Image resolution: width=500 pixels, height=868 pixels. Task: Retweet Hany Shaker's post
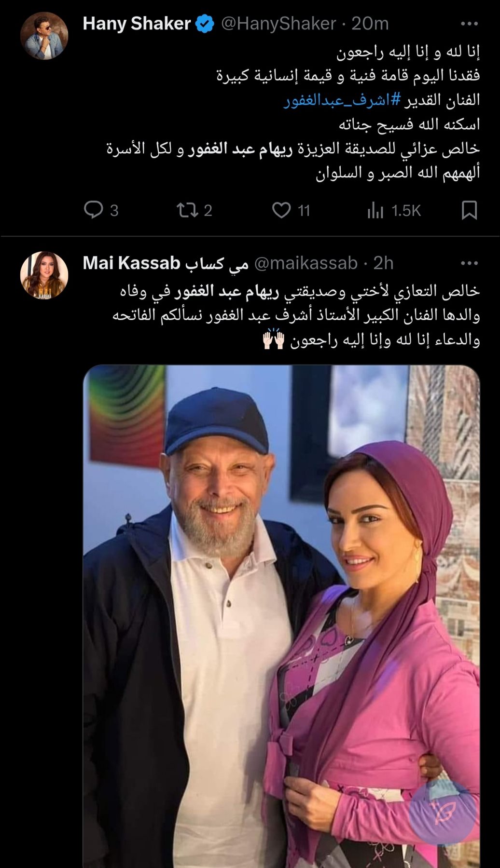(x=187, y=210)
